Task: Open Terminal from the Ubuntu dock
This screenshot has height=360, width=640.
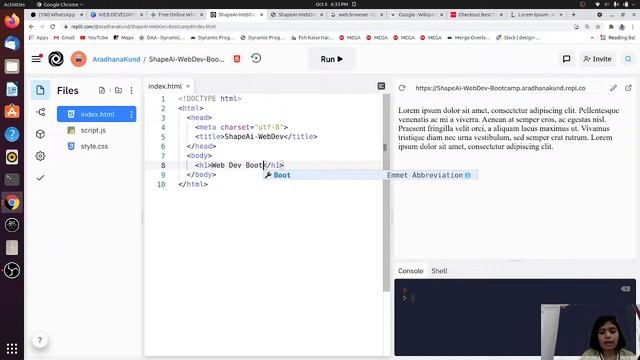Action: tap(12, 179)
